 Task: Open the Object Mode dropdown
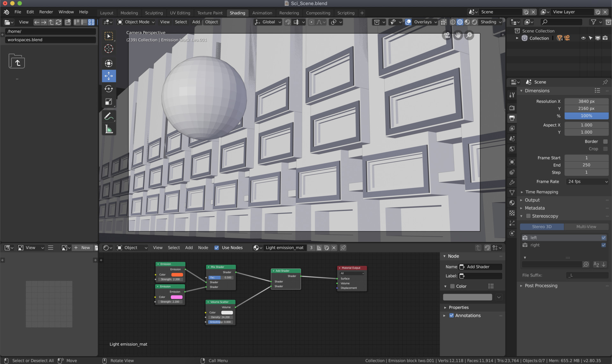tap(136, 22)
